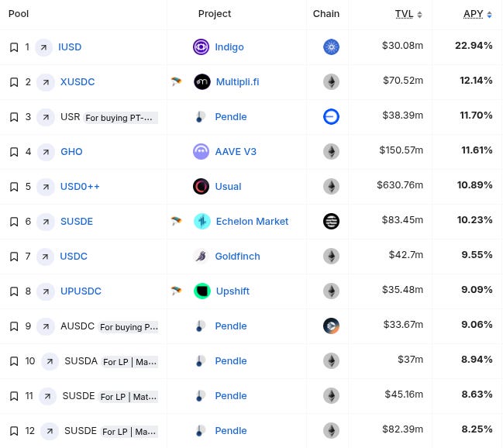This screenshot has width=503, height=448.
Task: Open the Echelon Market project link
Action: (x=252, y=222)
